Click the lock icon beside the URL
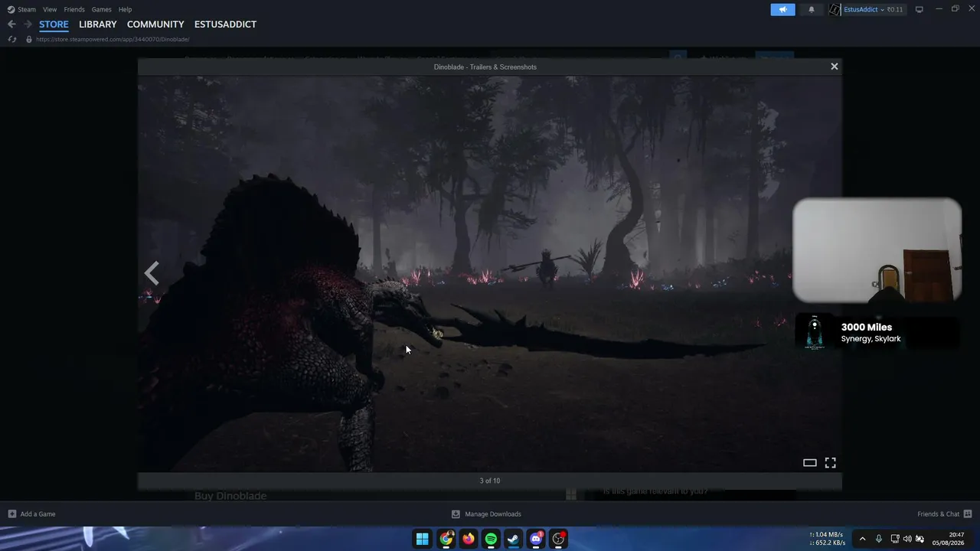980x551 pixels. [x=29, y=39]
